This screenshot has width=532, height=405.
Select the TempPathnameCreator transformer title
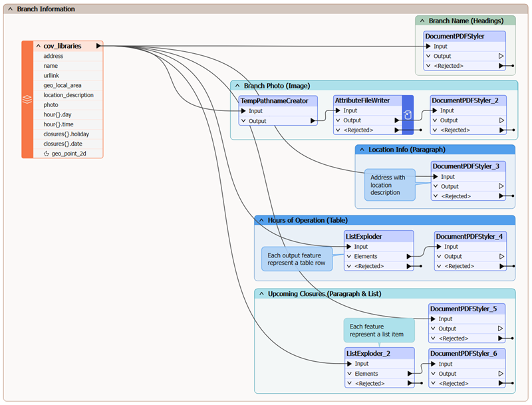274,100
